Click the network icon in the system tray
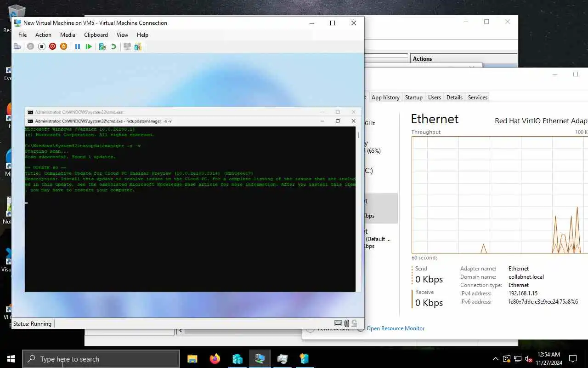This screenshot has height=368, width=588. coord(518,359)
